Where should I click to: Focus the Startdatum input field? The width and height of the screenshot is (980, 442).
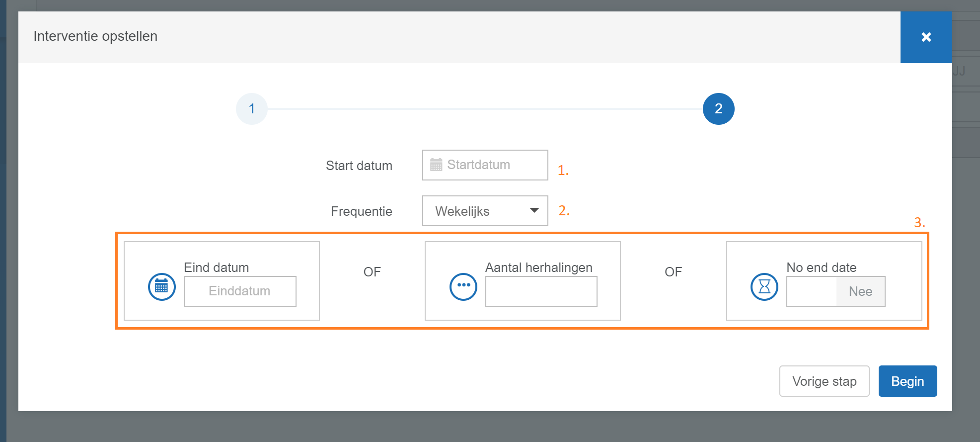pos(485,165)
